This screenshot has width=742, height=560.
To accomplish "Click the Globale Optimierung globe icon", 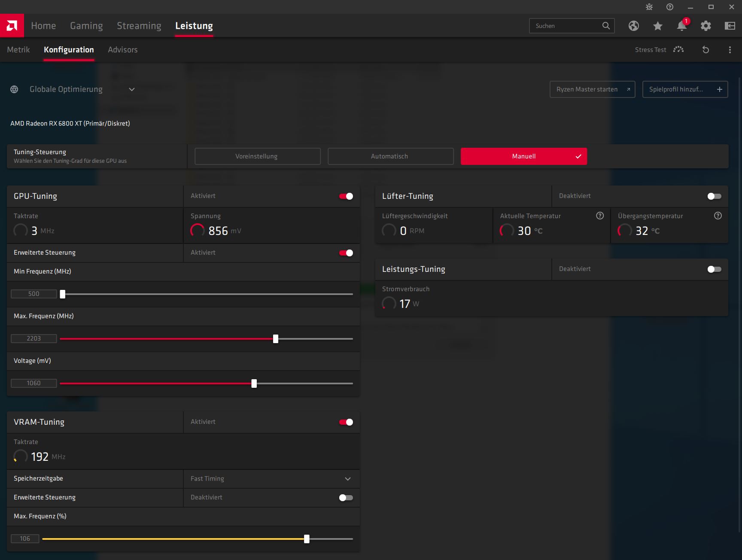I will coord(14,89).
